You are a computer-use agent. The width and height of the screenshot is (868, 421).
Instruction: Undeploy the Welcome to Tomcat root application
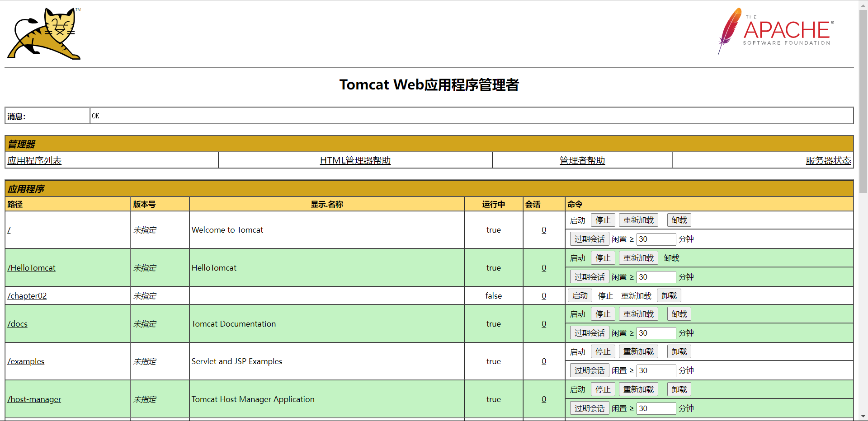click(x=679, y=220)
